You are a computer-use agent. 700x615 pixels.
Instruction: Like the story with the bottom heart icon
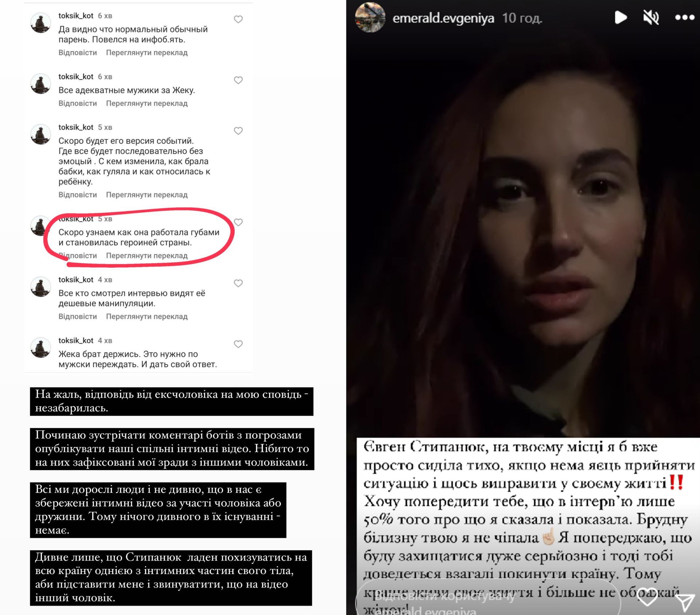click(647, 597)
